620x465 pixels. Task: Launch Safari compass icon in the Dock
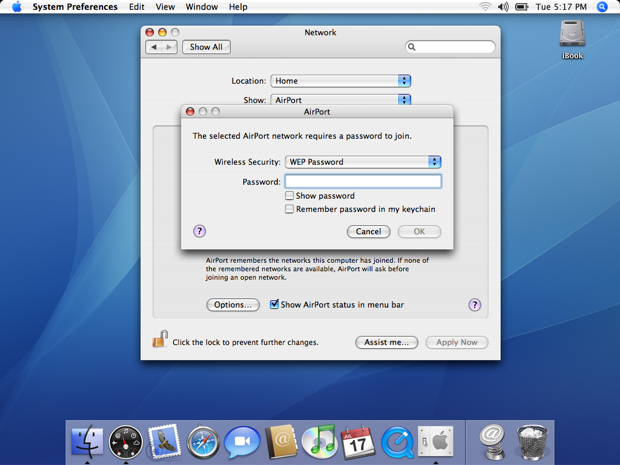[203, 442]
